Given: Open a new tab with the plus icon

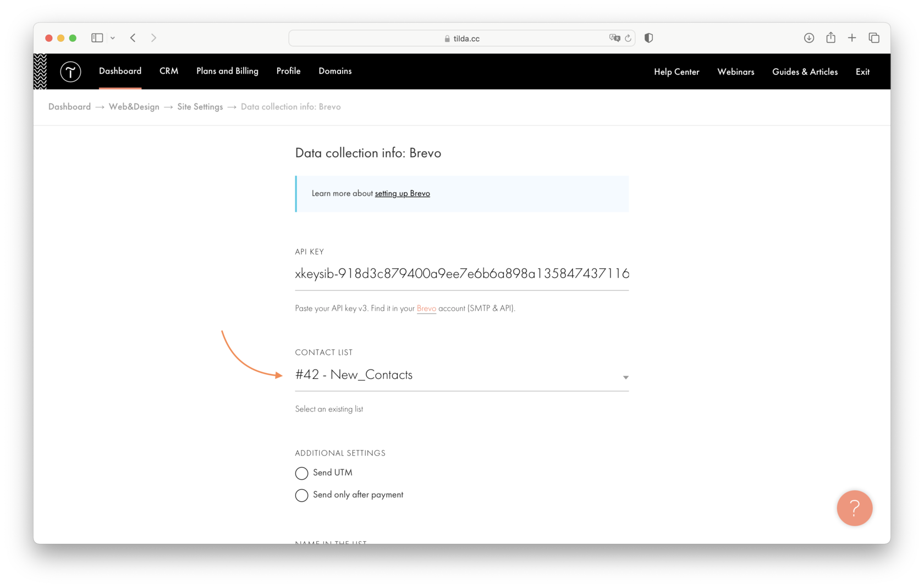Looking at the screenshot, I should (x=851, y=37).
